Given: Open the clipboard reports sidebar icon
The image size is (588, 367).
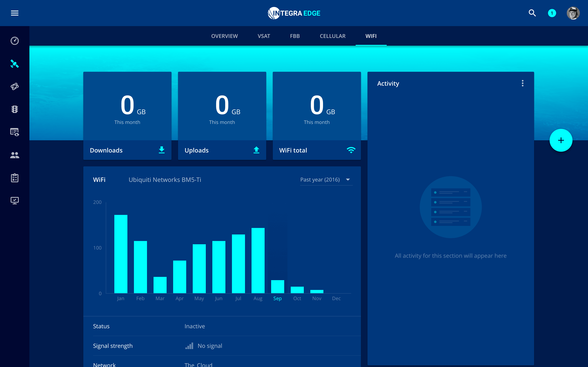Looking at the screenshot, I should pos(14,178).
